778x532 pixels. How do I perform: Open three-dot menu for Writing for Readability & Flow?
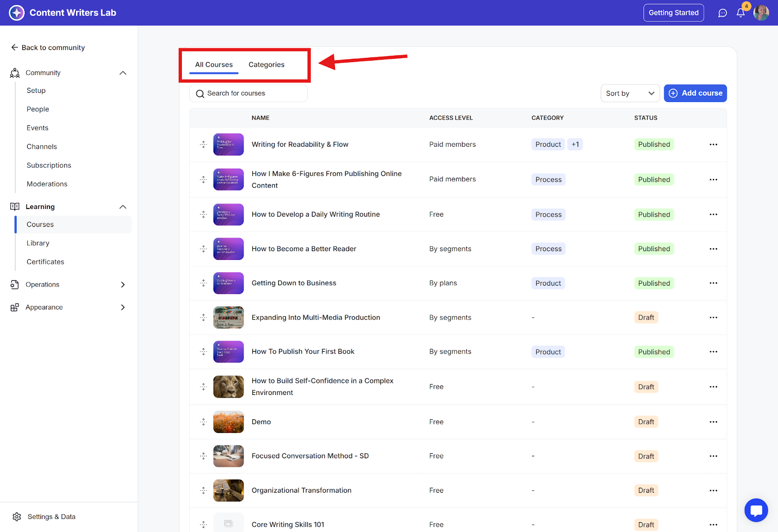(x=713, y=144)
